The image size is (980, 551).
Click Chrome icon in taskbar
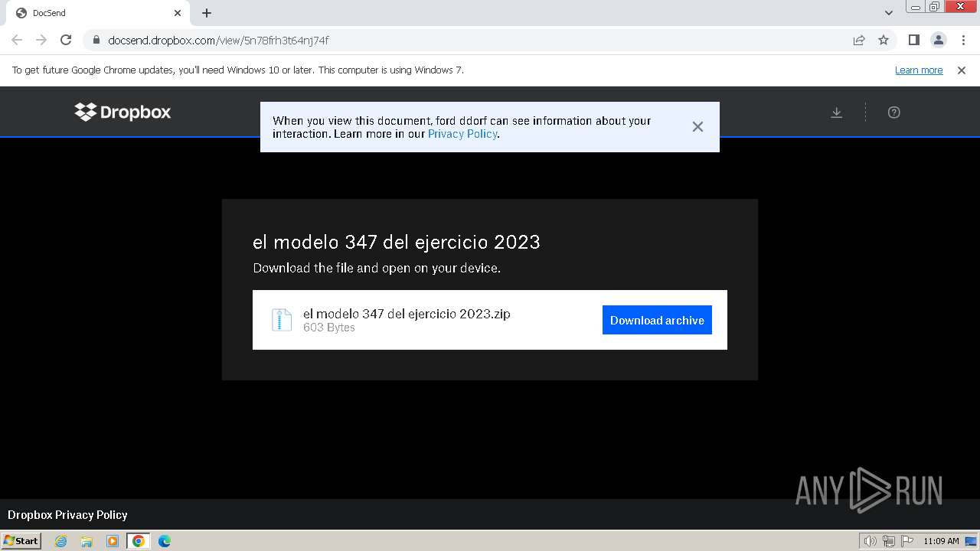point(139,541)
